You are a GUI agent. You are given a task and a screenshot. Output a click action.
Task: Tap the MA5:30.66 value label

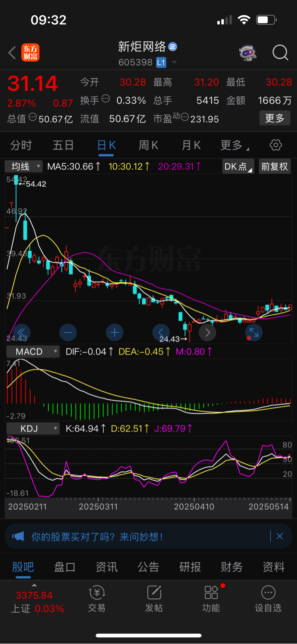click(74, 167)
